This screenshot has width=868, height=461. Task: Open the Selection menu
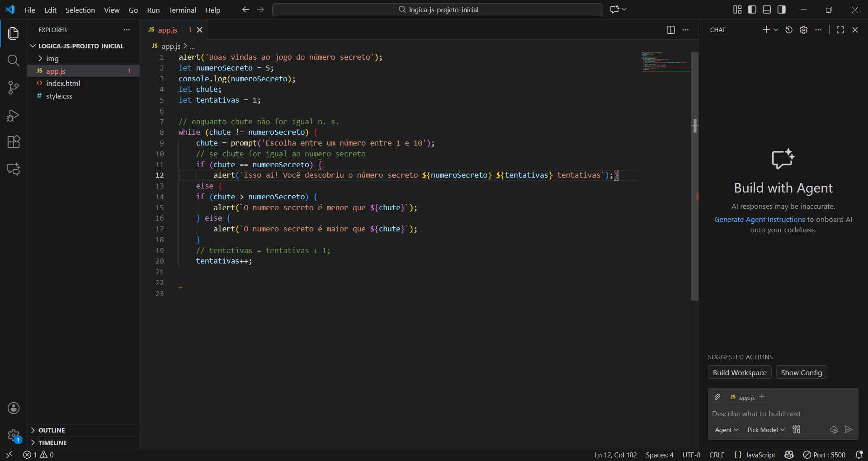[80, 10]
